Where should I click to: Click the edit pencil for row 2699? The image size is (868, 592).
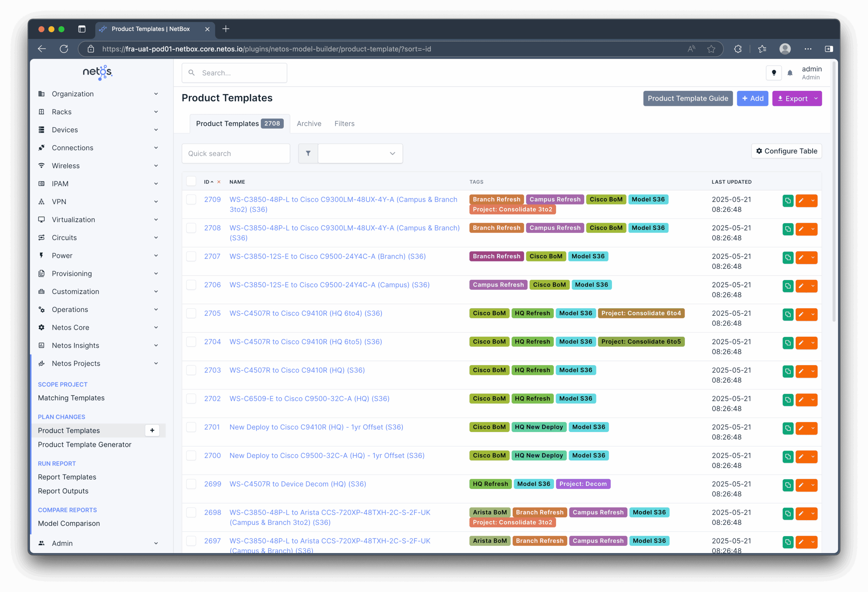point(801,485)
